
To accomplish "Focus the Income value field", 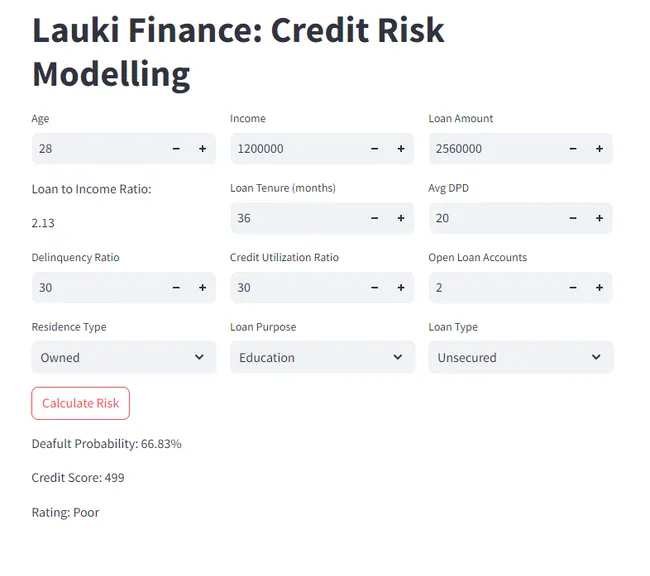I will tap(295, 149).
